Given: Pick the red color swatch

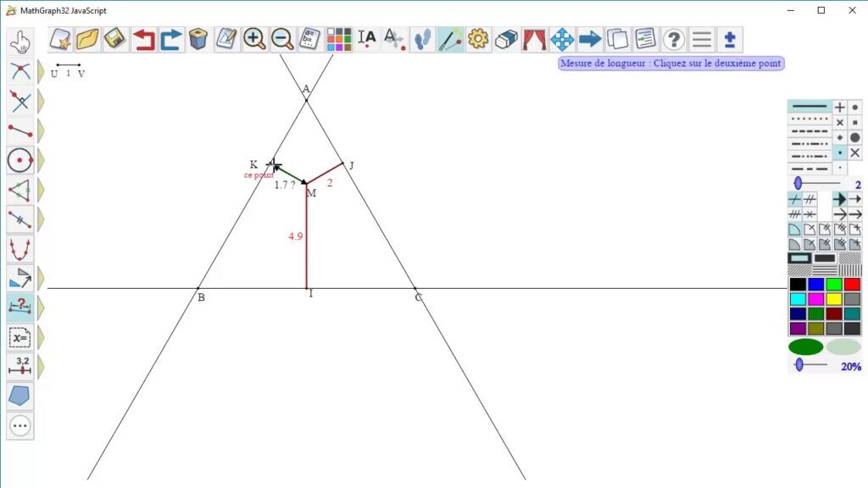Looking at the screenshot, I should coord(852,285).
